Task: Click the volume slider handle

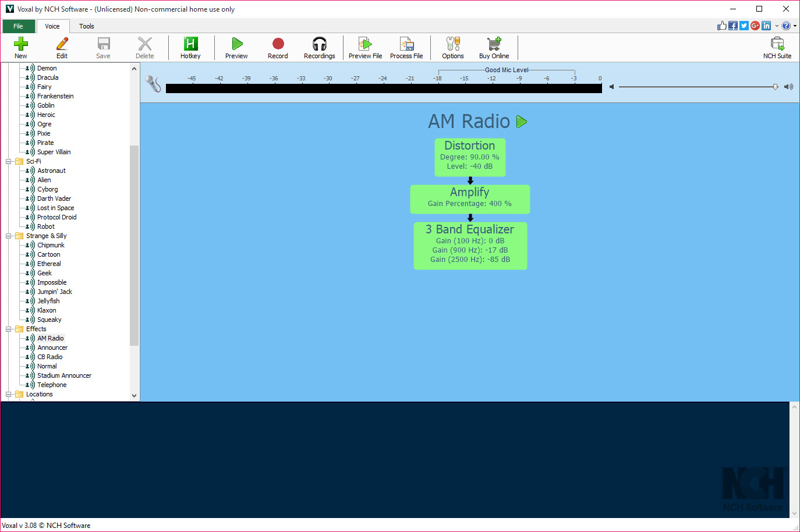Action: [775, 87]
